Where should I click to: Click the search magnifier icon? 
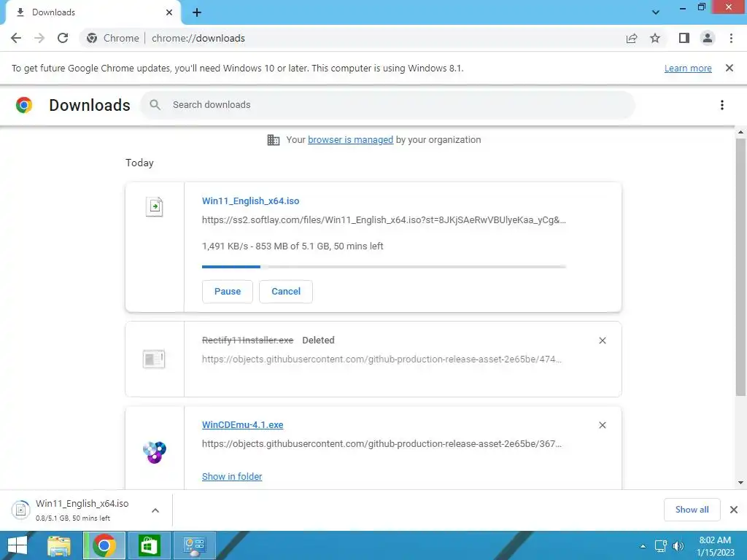(x=155, y=105)
